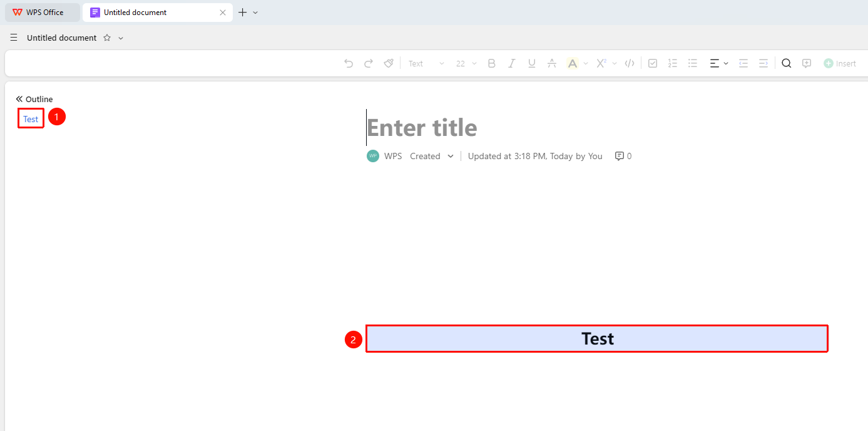Viewport: 868px width, 431px height.
Task: Undo the last action
Action: [349, 63]
